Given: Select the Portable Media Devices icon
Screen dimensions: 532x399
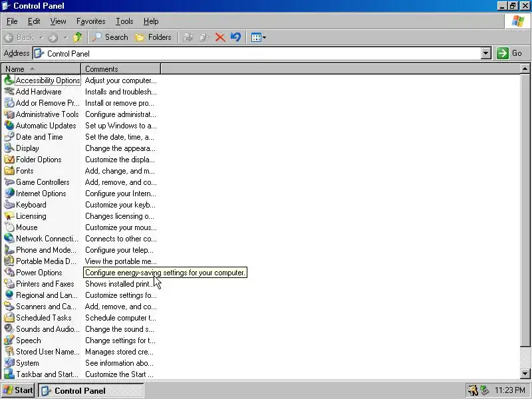Looking at the screenshot, I should pyautogui.click(x=9, y=261).
